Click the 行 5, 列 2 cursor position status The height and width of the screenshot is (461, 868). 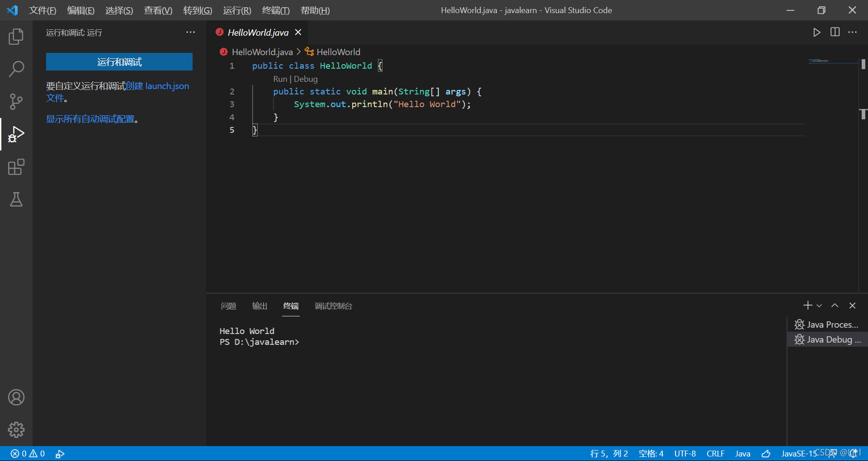click(609, 454)
